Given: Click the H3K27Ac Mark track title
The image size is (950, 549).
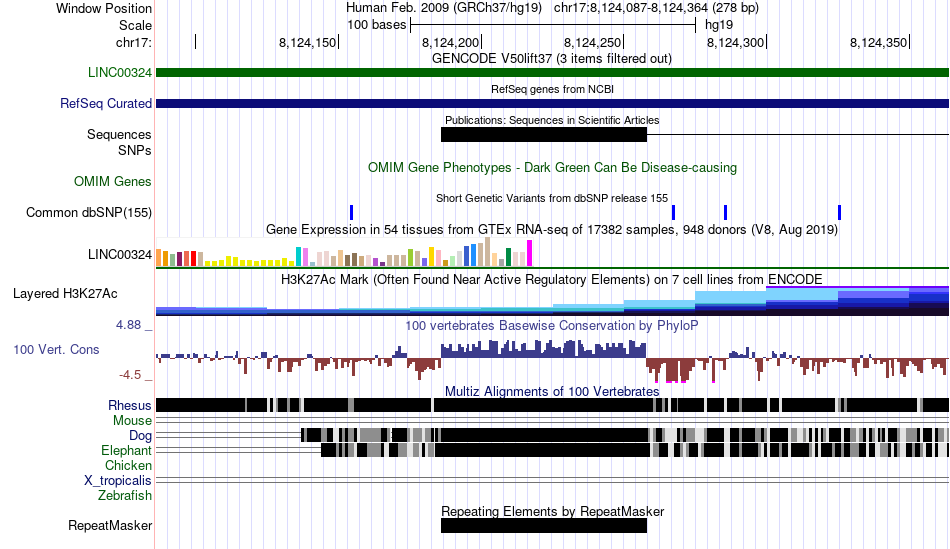Looking at the screenshot, I should (x=552, y=279).
